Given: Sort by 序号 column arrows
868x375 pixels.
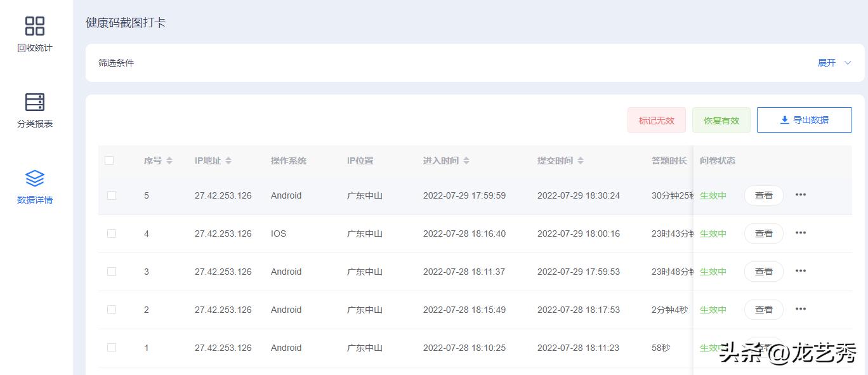Looking at the screenshot, I should click(169, 161).
